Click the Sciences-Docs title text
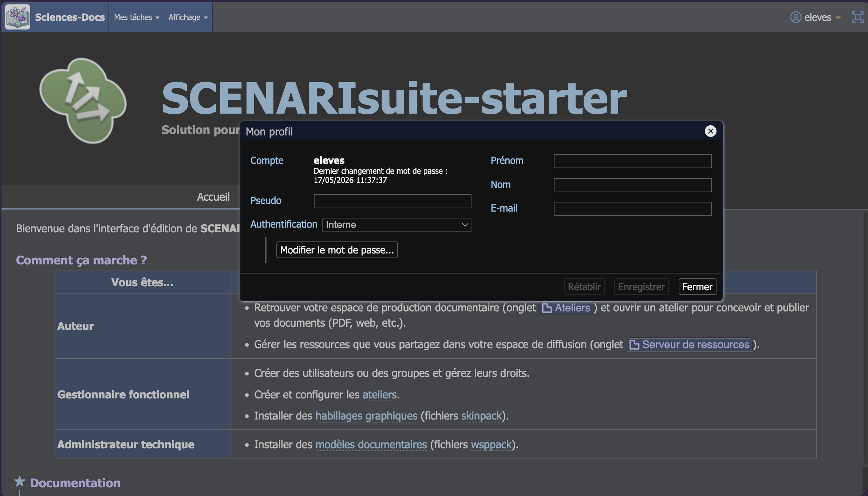Viewport: 868px width, 496px height. [70, 17]
